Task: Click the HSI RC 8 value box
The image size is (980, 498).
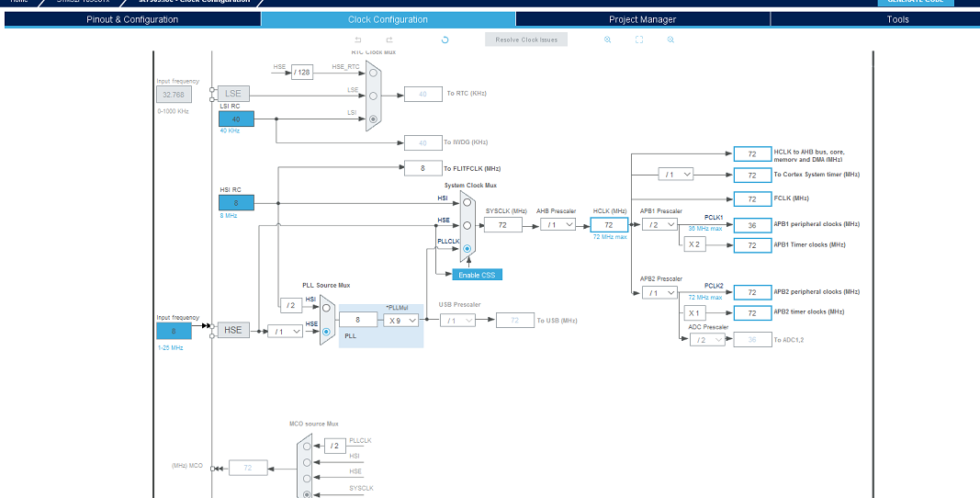Action: click(x=236, y=203)
